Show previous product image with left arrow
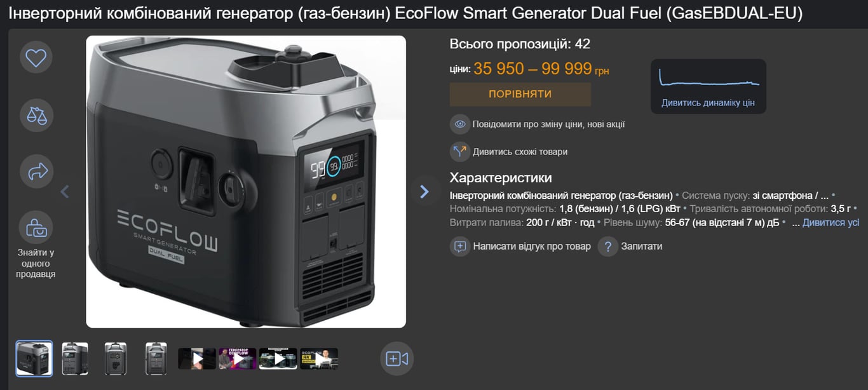The image size is (868, 390). (x=65, y=191)
